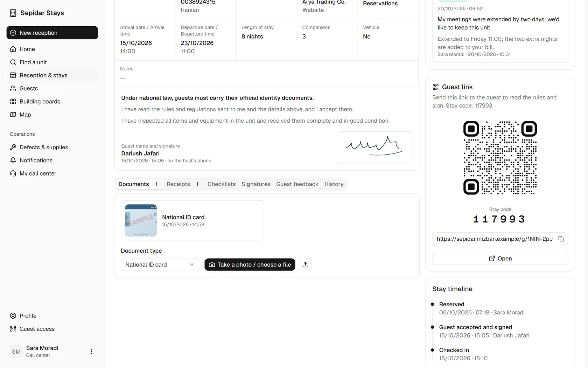Click the Map icon in sidebar
The width and height of the screenshot is (588, 368).
point(13,115)
